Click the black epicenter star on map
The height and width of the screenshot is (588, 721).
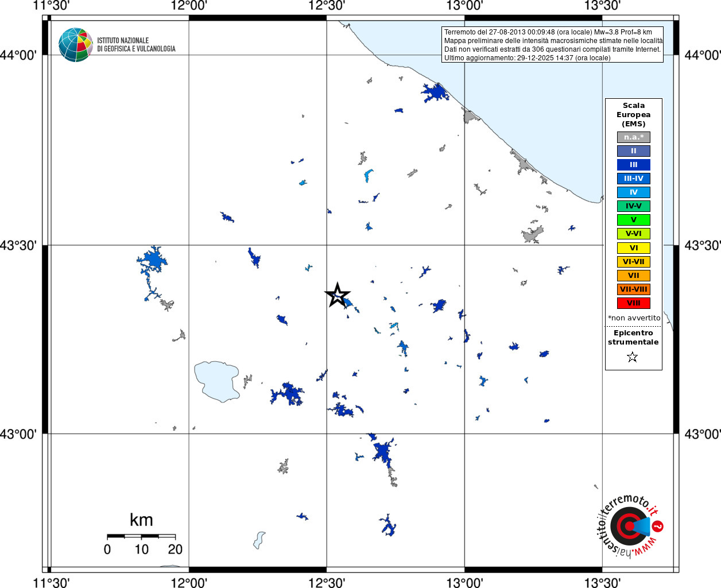pos(338,295)
